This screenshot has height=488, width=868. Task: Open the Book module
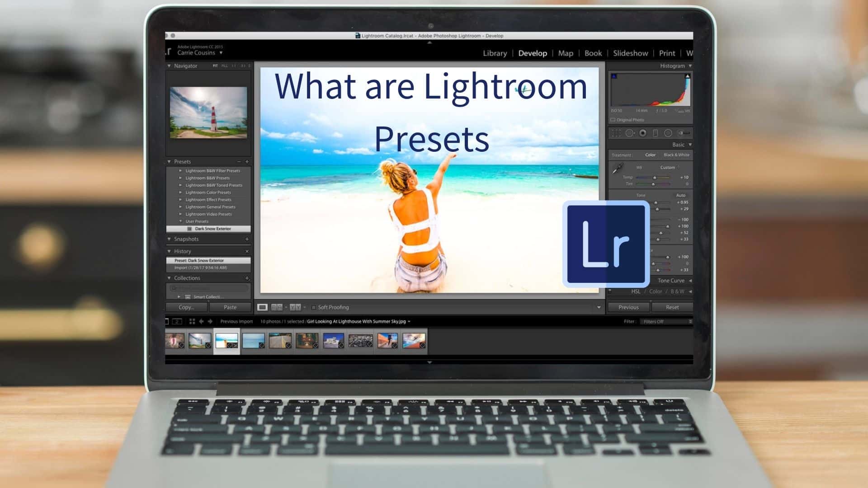point(593,53)
